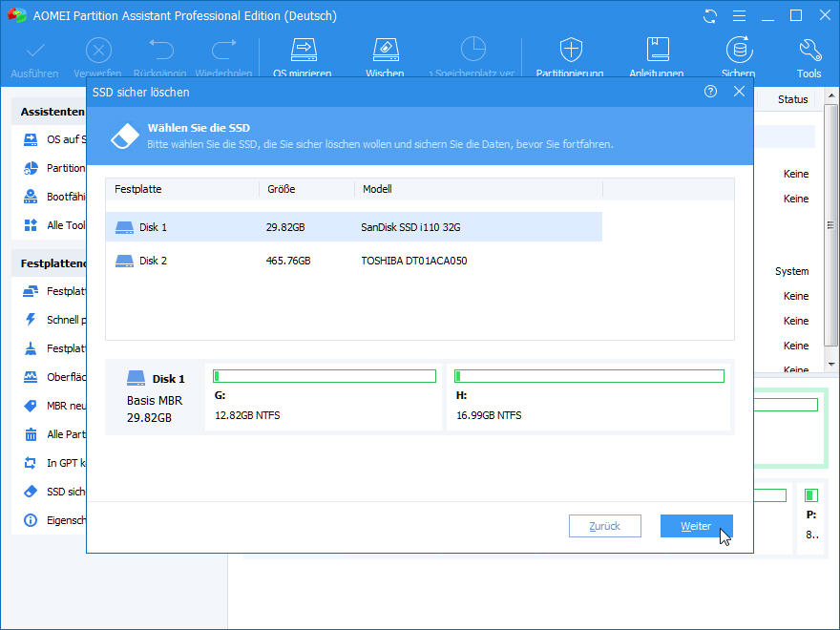Open the Speicherplatz verteilen clock icon

tap(473, 50)
